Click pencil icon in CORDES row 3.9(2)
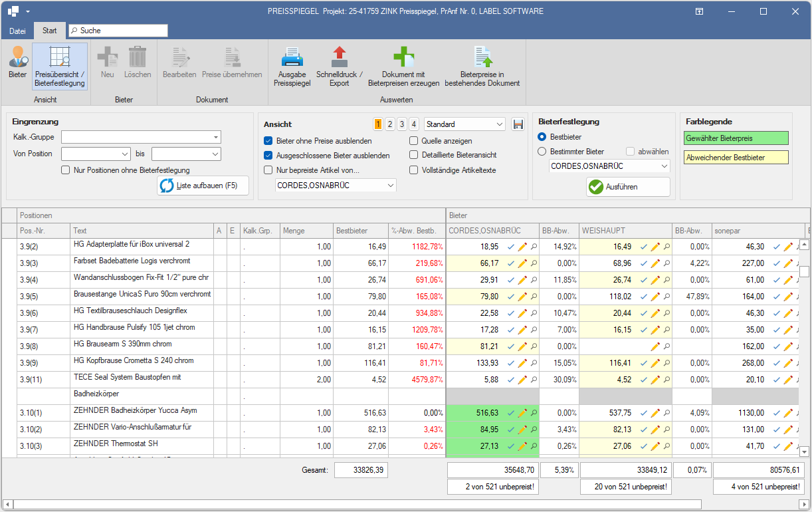This screenshot has width=812, height=512. (522, 247)
